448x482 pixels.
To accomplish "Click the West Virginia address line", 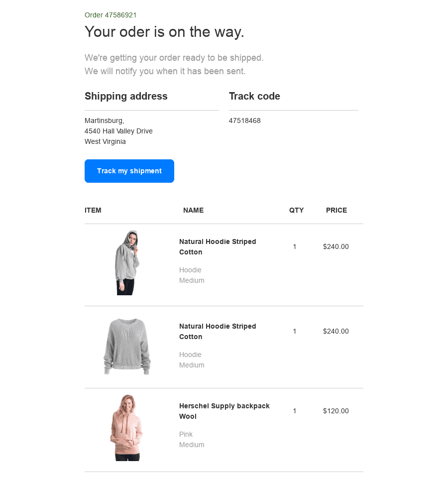I will [105, 141].
